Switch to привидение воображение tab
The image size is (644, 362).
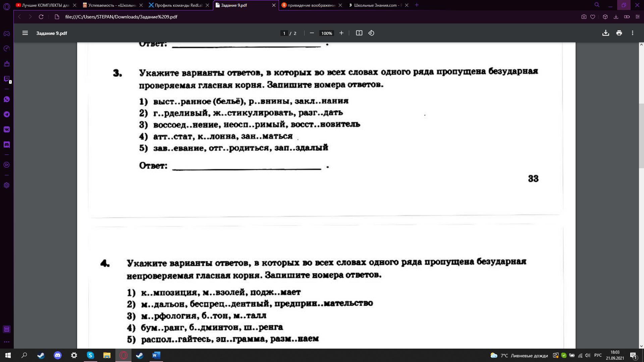(x=312, y=5)
